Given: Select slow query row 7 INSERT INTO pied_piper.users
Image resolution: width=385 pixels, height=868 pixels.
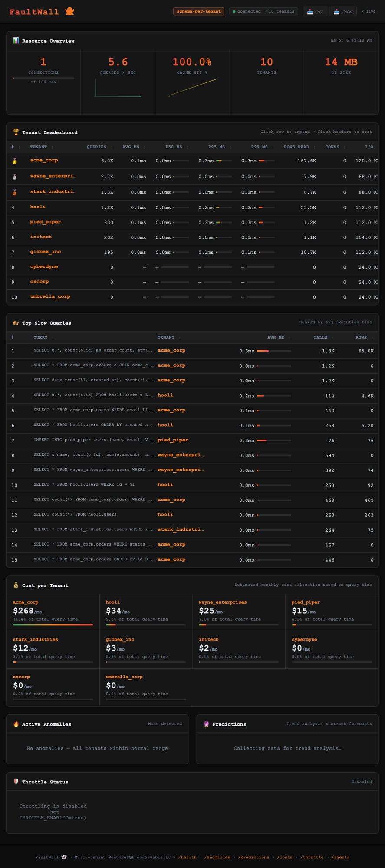Looking at the screenshot, I should 192,440.
